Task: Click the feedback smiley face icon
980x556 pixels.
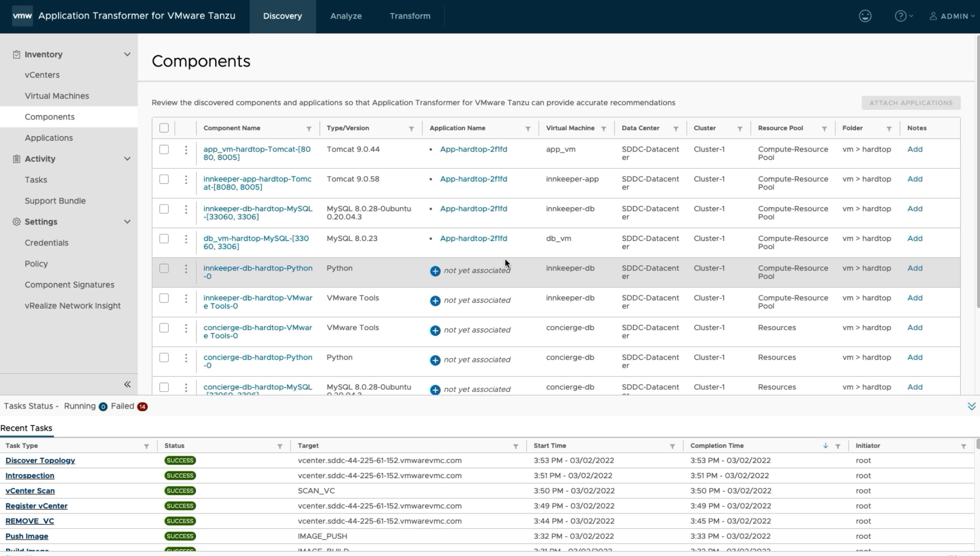Action: (865, 16)
